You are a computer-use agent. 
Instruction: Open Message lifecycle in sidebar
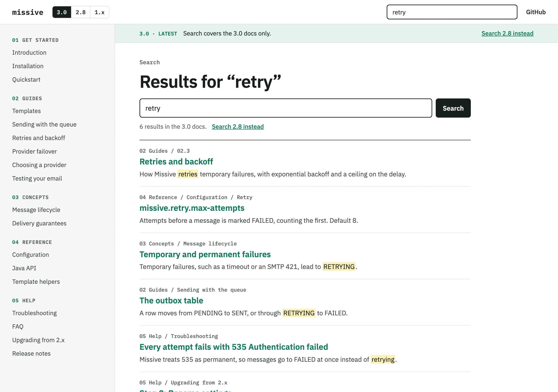36,210
